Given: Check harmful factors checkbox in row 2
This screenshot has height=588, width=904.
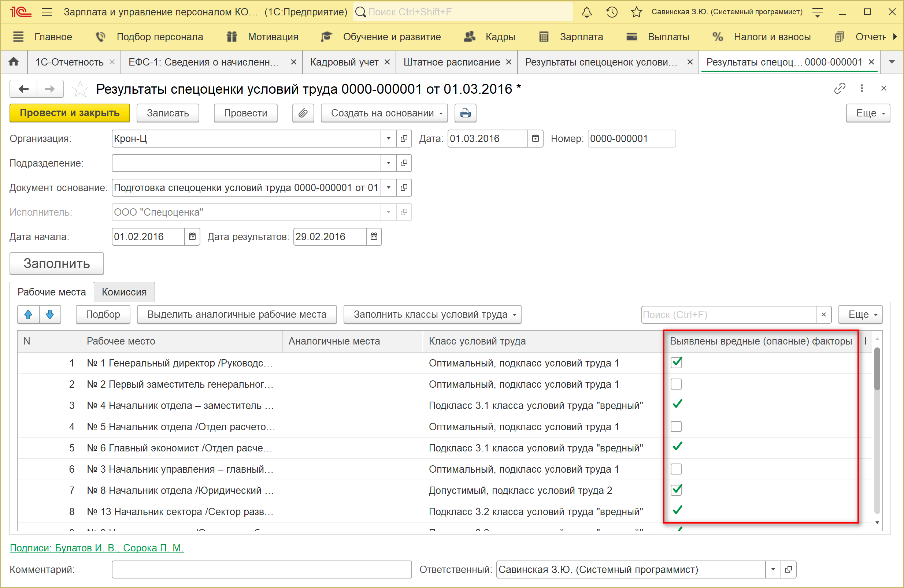Looking at the screenshot, I should click(x=676, y=384).
